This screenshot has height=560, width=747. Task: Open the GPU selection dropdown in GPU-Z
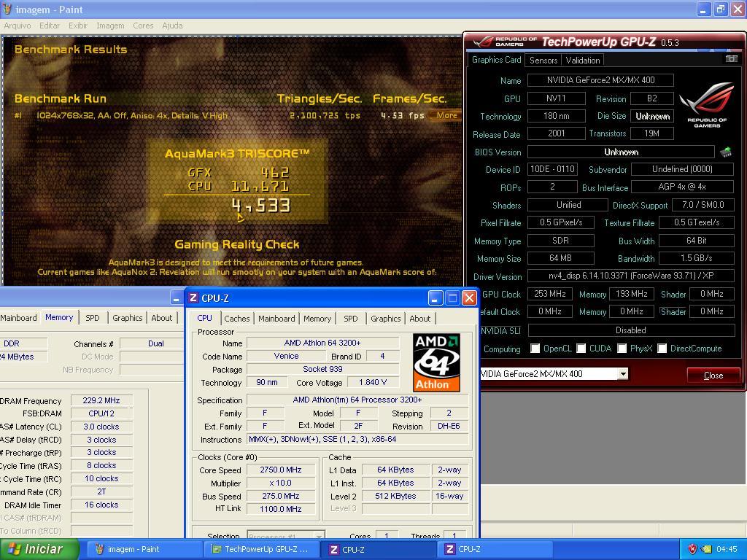[x=623, y=374]
